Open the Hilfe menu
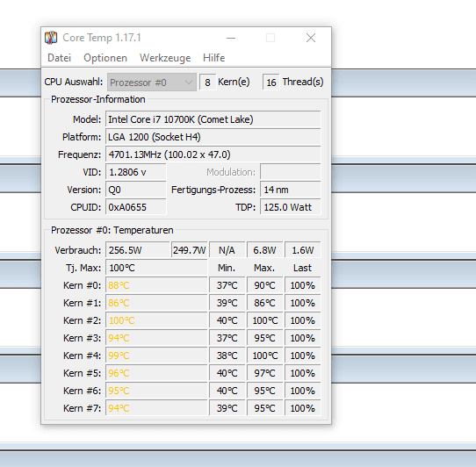The image size is (476, 467). coord(213,58)
